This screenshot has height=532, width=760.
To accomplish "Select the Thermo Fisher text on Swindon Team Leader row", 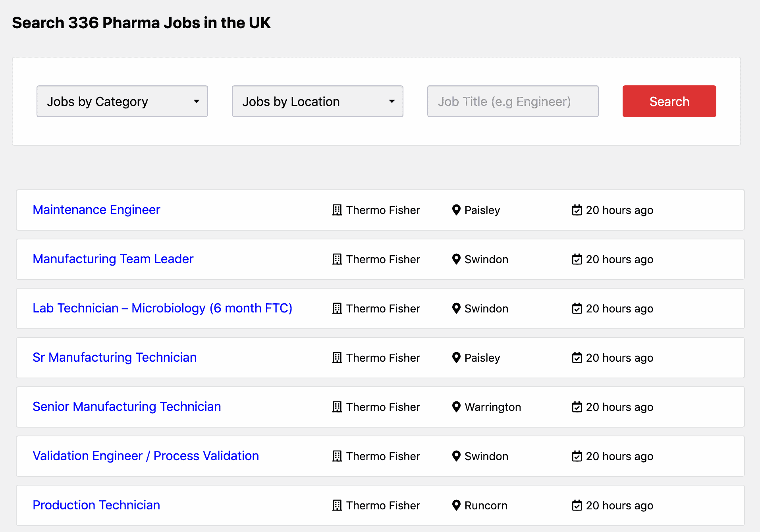I will pos(383,259).
